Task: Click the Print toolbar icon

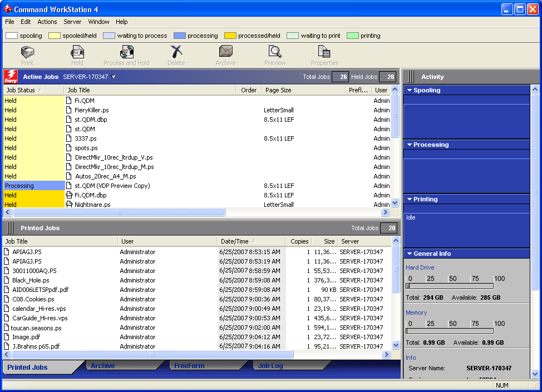Action: pos(27,52)
